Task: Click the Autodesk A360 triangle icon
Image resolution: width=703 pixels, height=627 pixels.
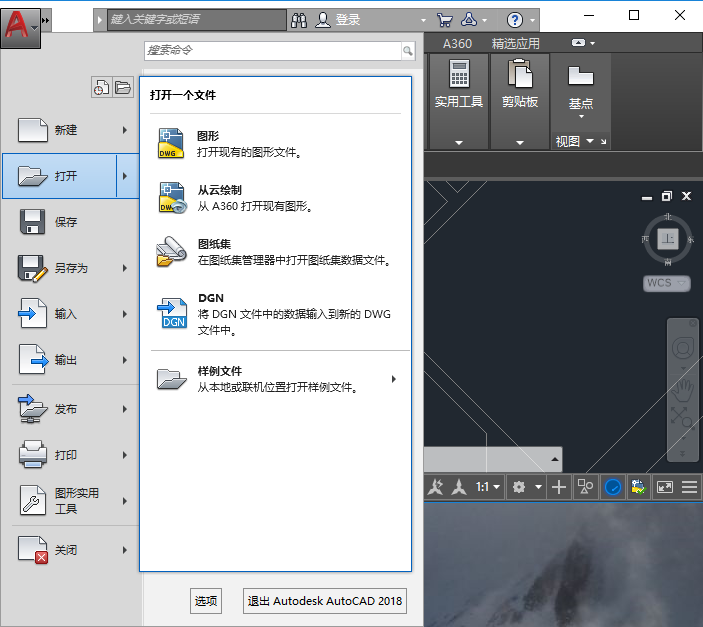Action: point(469,20)
